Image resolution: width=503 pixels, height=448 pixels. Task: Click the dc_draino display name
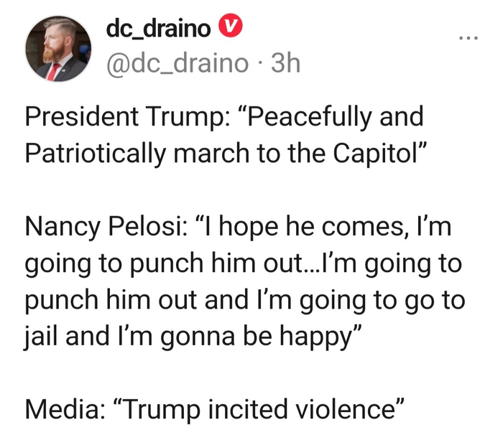coord(158,28)
